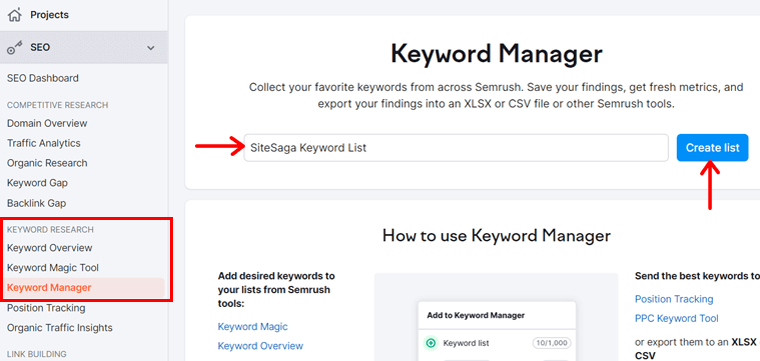
Task: Click the 10/1,000 counter badge
Action: (x=552, y=344)
